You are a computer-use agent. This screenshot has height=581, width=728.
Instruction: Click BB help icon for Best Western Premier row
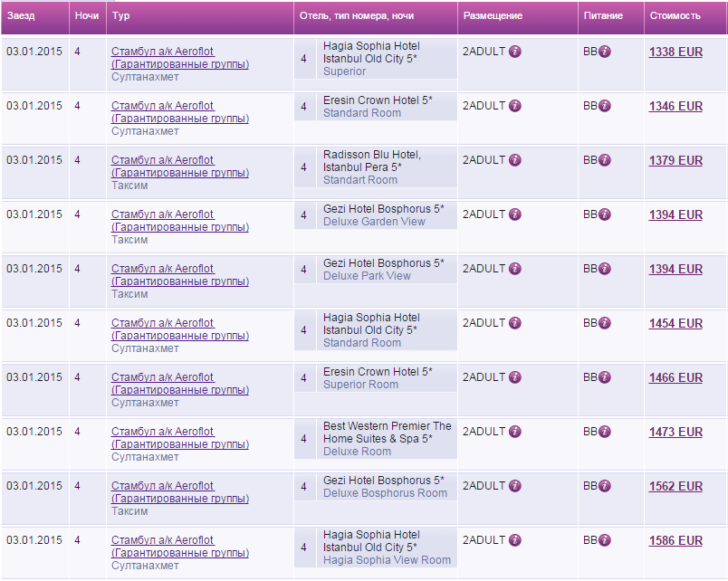605,432
